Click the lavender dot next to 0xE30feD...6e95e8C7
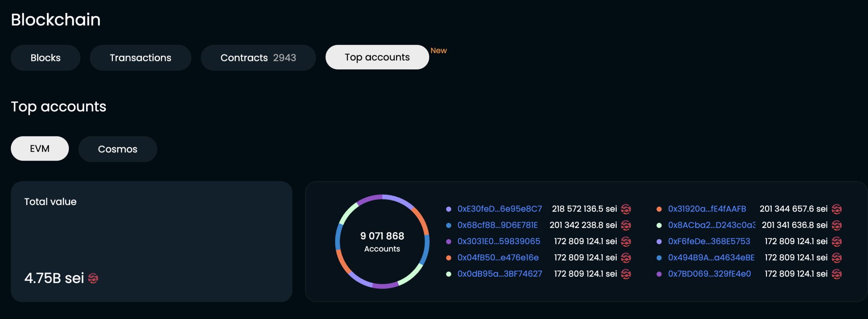This screenshot has height=319, width=868. click(x=449, y=209)
